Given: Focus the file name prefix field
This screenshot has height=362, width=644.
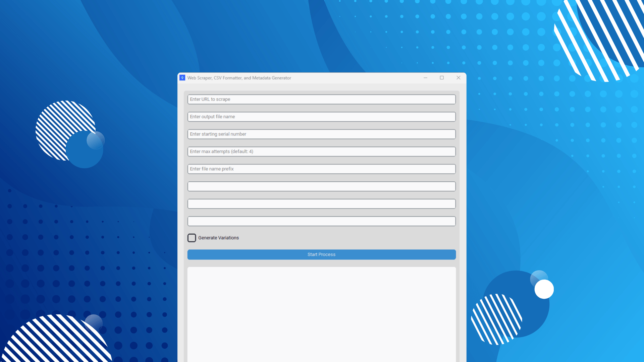Looking at the screenshot, I should 321,169.
